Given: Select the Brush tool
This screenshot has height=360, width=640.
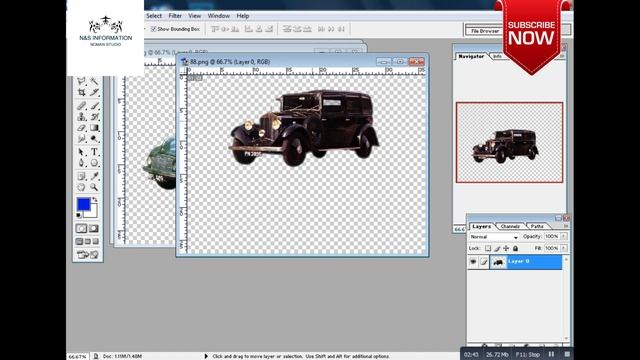Looking at the screenshot, I should pos(94,106).
